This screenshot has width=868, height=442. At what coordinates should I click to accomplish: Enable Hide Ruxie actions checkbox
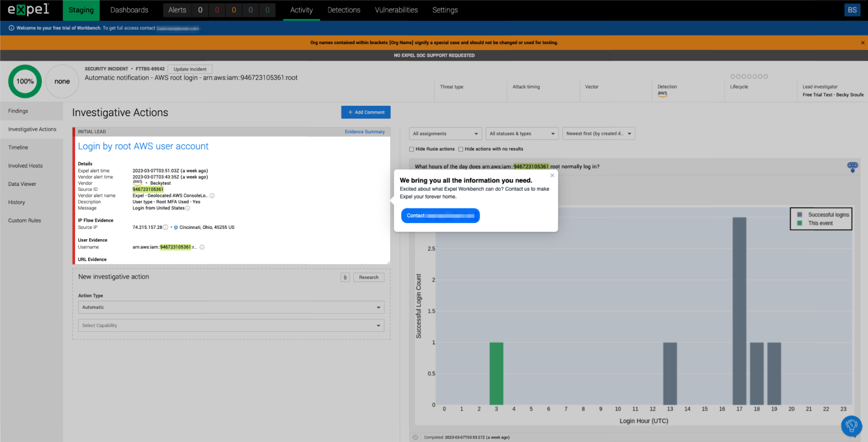pos(411,149)
